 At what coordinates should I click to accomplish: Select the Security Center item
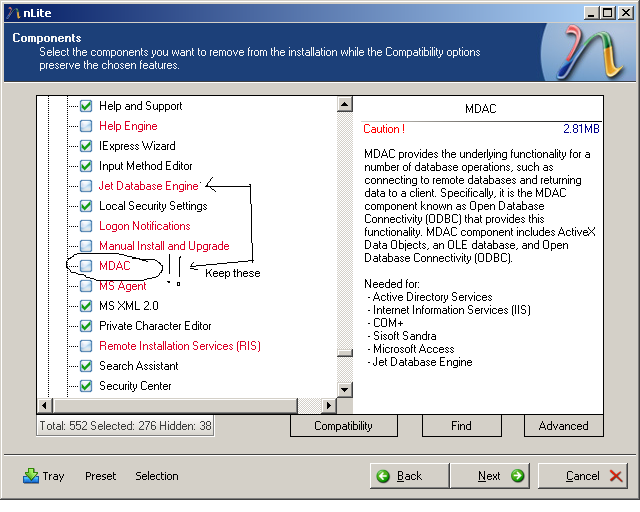pos(135,386)
